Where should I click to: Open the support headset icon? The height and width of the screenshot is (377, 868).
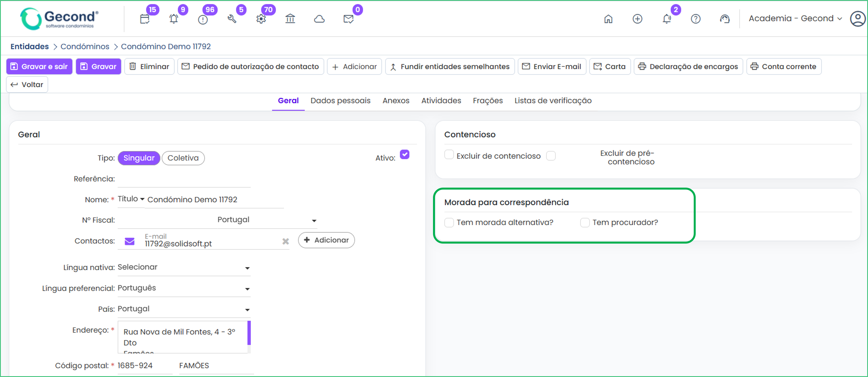click(725, 19)
